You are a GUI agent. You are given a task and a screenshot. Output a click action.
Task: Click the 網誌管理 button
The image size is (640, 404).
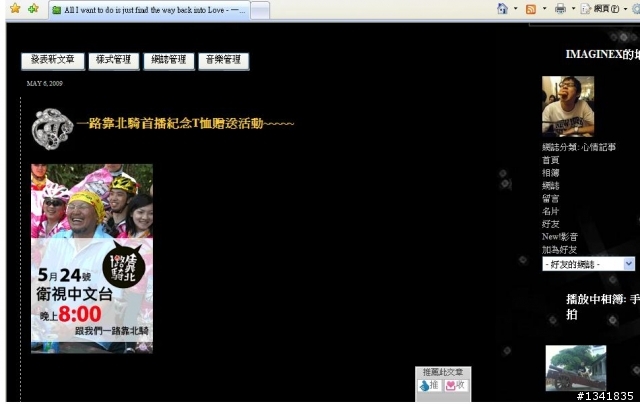click(x=169, y=61)
